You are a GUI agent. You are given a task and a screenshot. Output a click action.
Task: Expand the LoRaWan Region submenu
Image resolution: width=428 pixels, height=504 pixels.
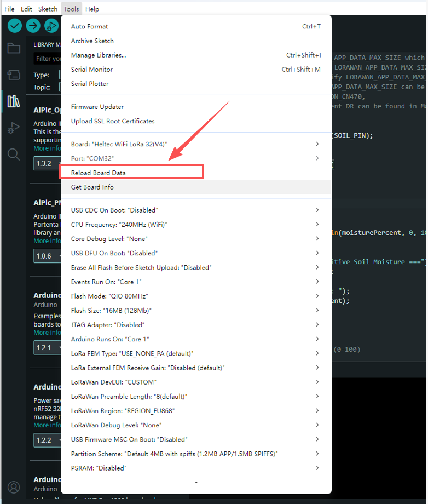(x=196, y=411)
